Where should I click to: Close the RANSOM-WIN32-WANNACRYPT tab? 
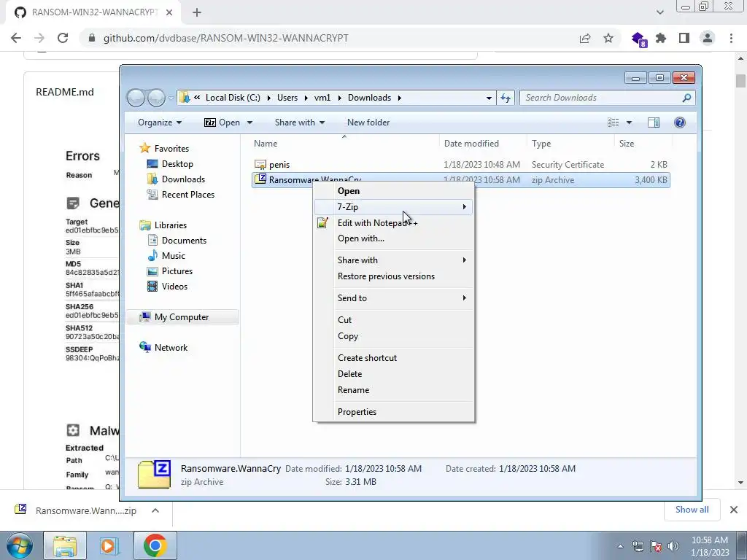[169, 13]
